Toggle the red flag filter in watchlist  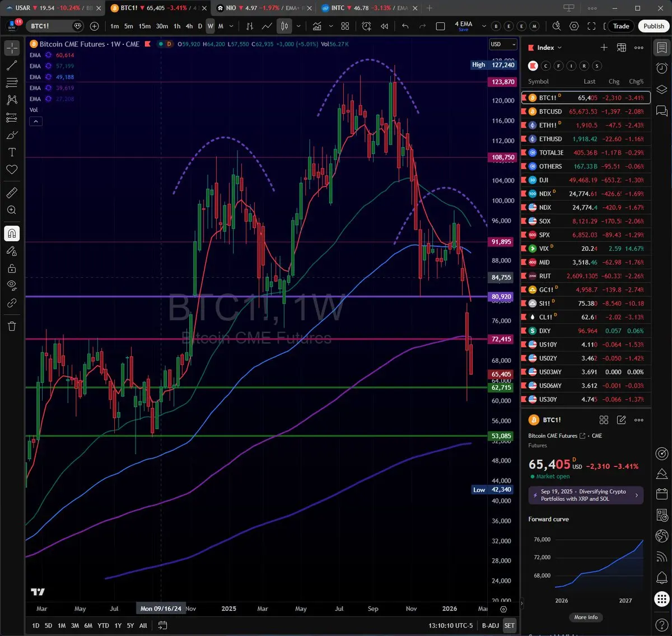(533, 66)
